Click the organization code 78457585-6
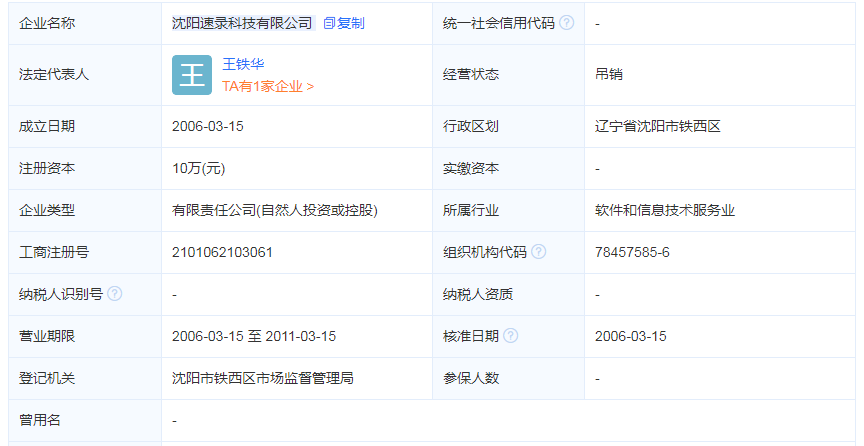Screen dimensions: 864x446 [632, 252]
